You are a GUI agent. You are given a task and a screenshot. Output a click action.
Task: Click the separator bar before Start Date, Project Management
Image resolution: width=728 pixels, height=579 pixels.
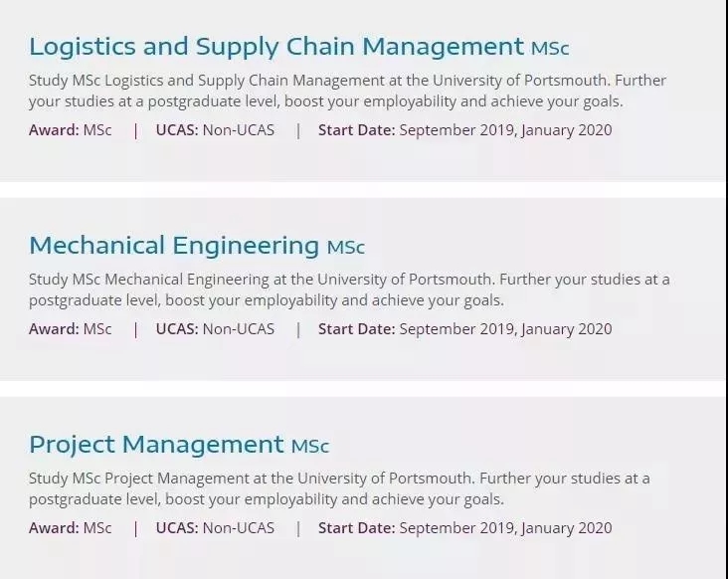pyautogui.click(x=297, y=528)
